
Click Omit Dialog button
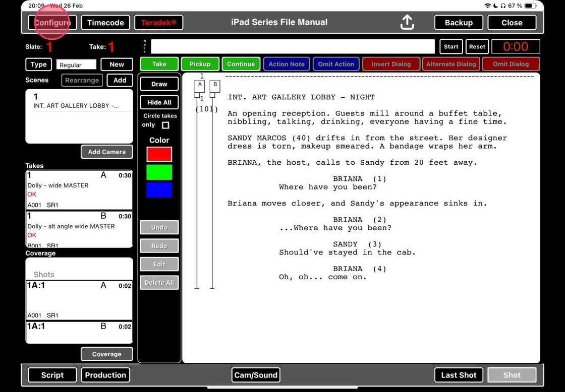pyautogui.click(x=511, y=64)
